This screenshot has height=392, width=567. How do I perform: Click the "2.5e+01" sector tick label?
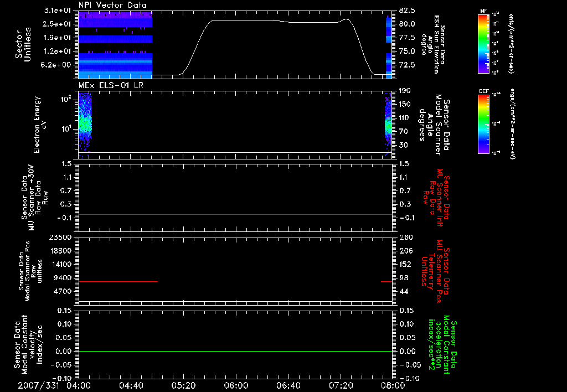pyautogui.click(x=57, y=24)
